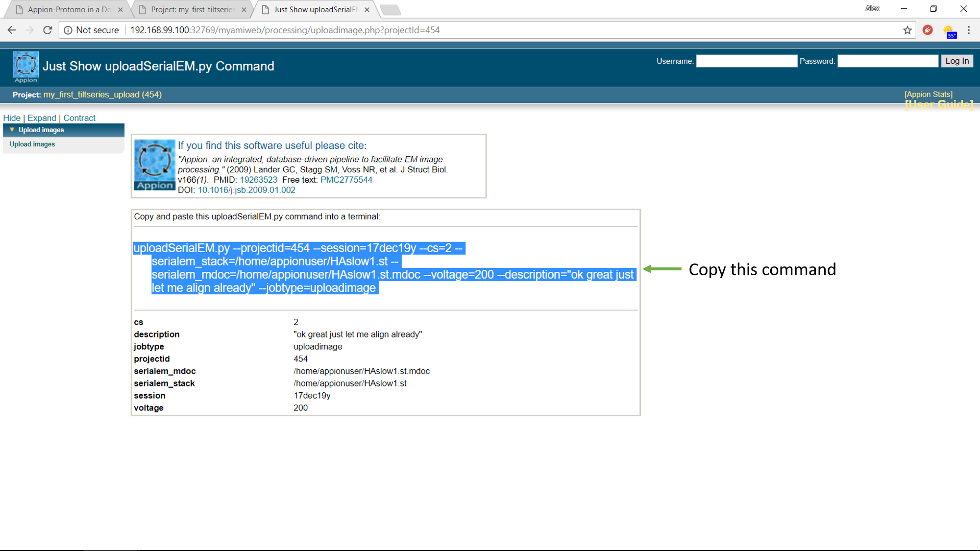980x551 pixels.
Task: Close the Appion-Protomo tab
Action: tap(121, 9)
